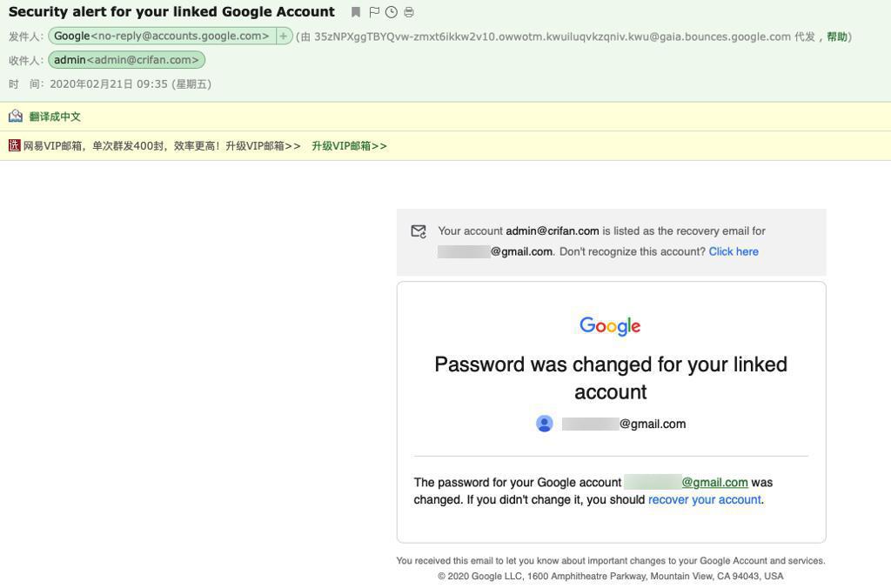Click the Google logo in the email
The image size is (891, 588).
610,326
